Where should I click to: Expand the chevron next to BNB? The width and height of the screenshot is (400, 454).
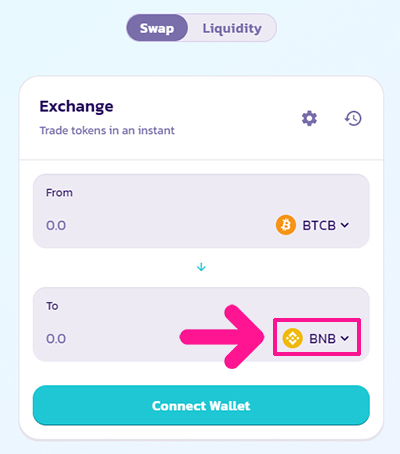[x=345, y=339]
